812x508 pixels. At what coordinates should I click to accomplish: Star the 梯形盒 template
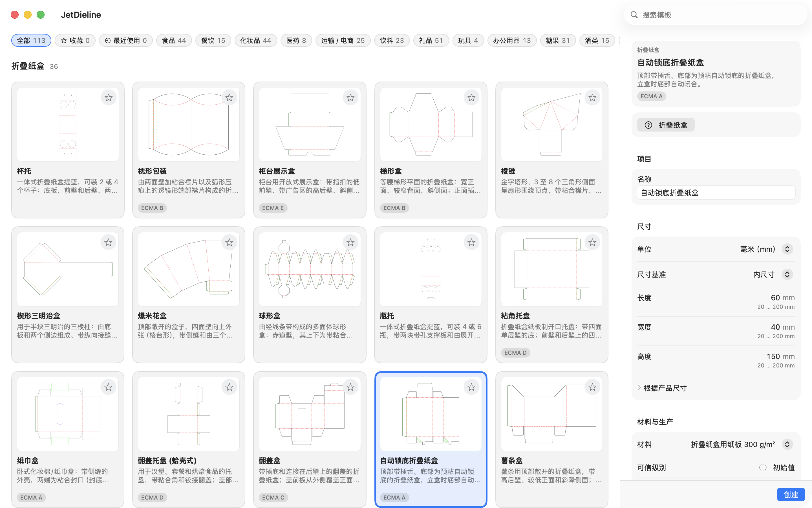tap(471, 98)
